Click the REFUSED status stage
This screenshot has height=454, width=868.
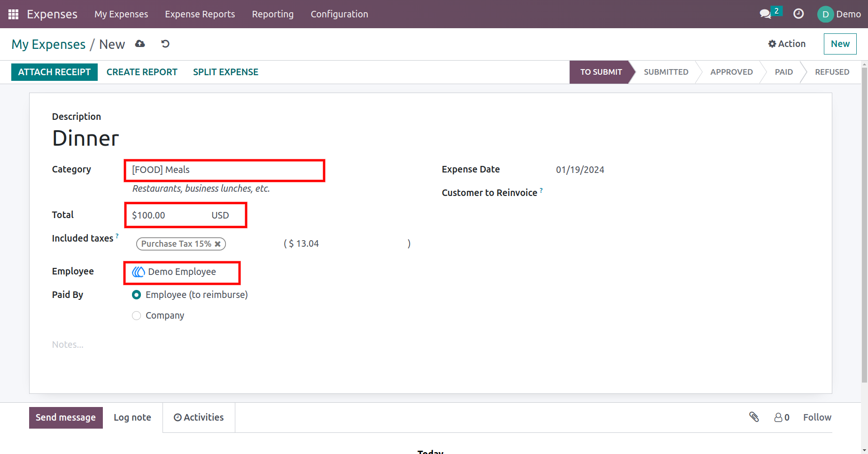coord(832,72)
